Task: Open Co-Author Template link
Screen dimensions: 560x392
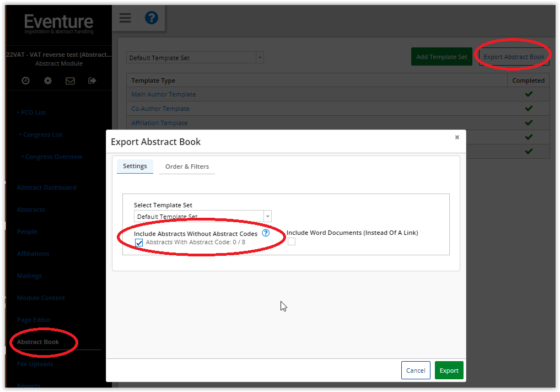Action: click(x=160, y=109)
